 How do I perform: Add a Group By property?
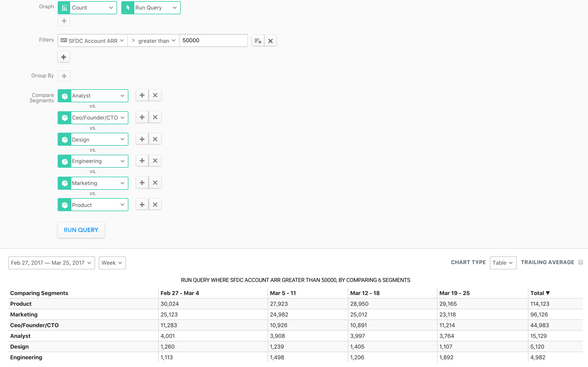point(64,76)
